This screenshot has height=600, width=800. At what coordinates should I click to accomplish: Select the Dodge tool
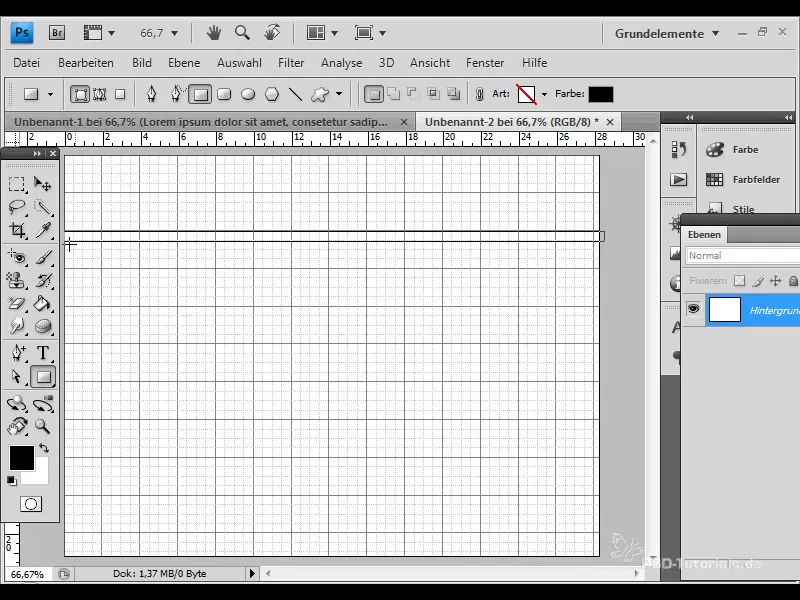pyautogui.click(x=17, y=326)
